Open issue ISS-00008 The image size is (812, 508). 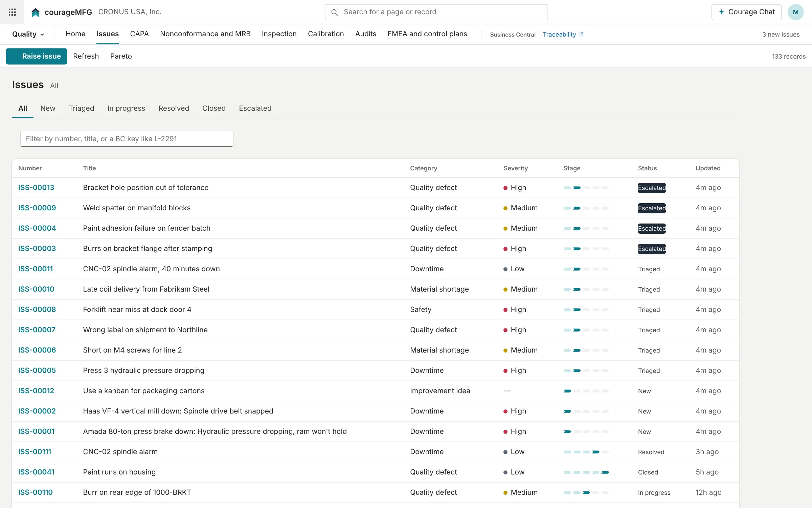click(x=37, y=310)
